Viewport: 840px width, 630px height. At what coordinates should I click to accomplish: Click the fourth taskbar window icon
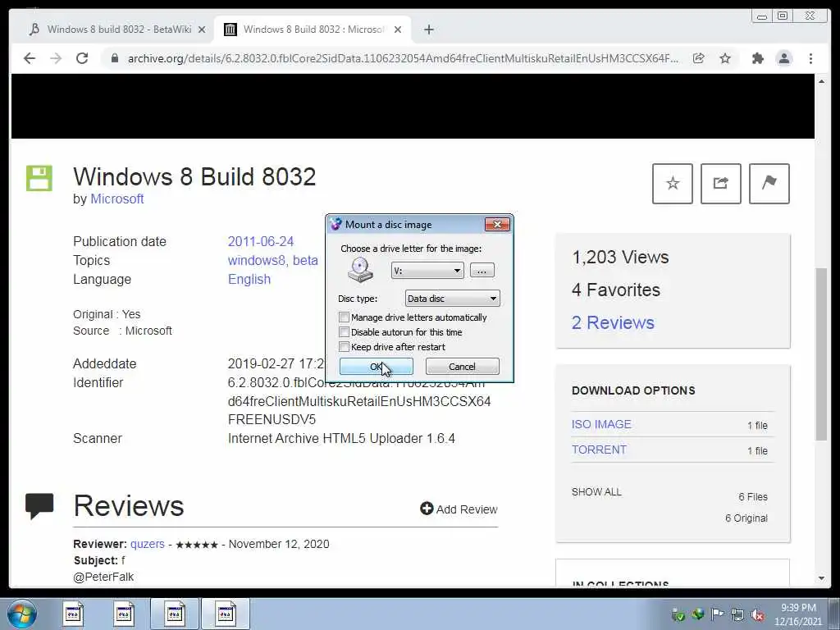coord(225,614)
